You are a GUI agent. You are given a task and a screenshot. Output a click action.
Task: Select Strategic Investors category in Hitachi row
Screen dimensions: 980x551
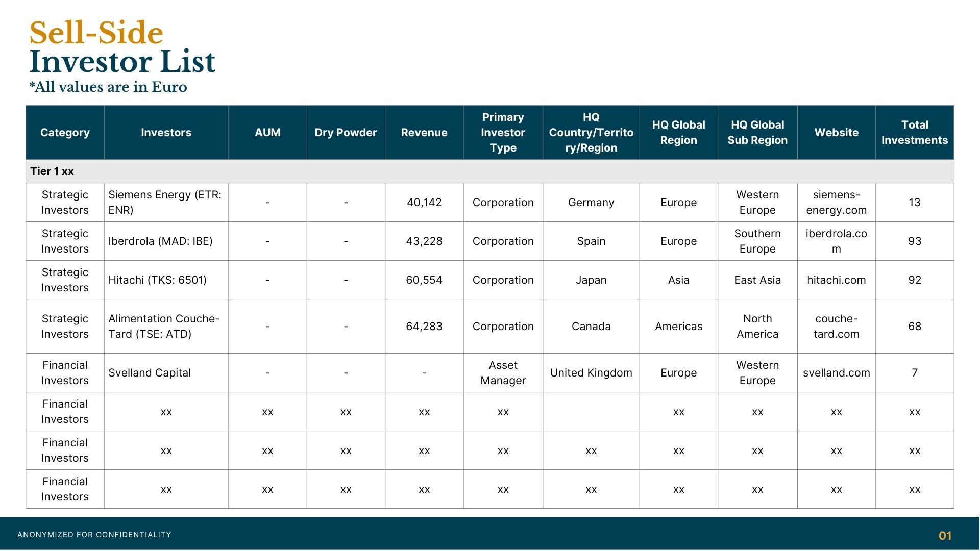coord(65,280)
